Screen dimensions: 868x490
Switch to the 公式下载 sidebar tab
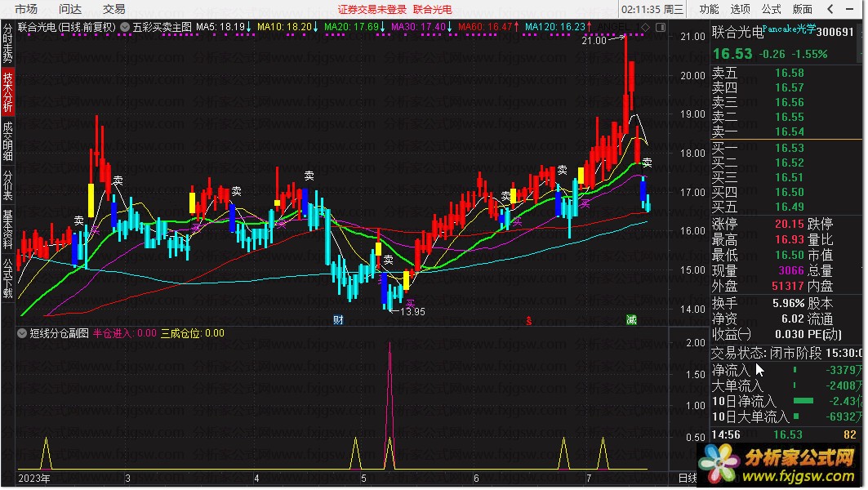(7, 278)
